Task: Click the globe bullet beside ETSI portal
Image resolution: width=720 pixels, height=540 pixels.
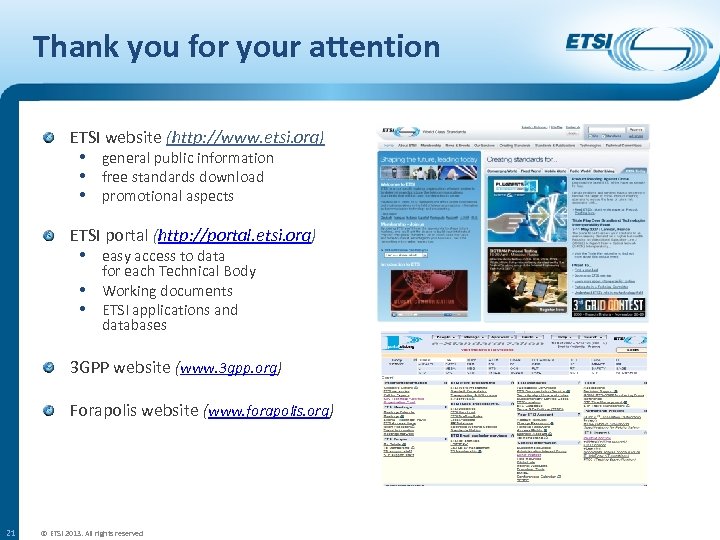Action: pyautogui.click(x=48, y=236)
